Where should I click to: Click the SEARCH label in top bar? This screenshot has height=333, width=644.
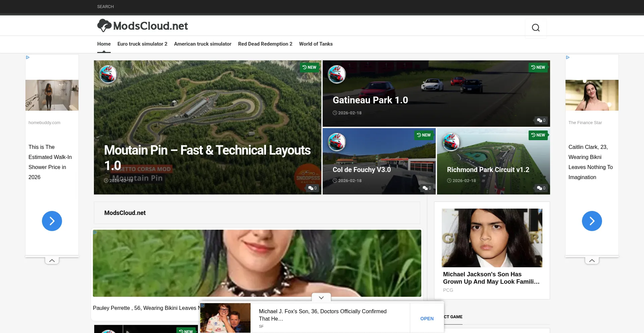[x=105, y=7]
